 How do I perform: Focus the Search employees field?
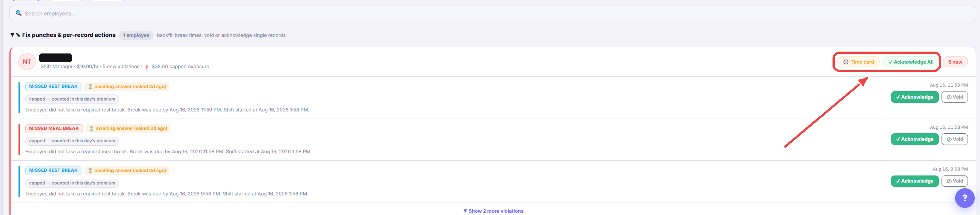(492, 13)
